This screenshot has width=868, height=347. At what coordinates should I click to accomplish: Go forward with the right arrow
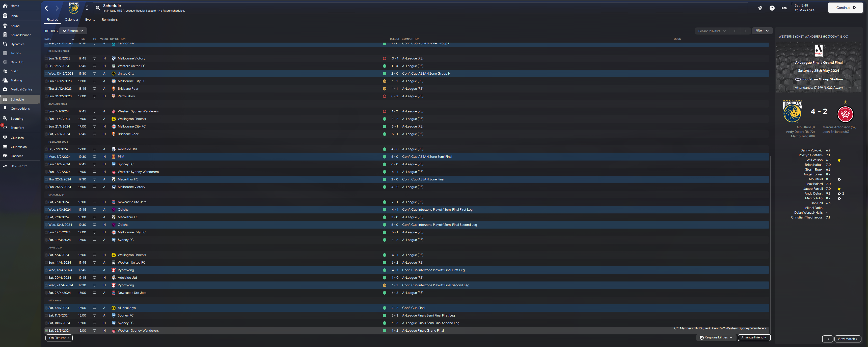pyautogui.click(x=57, y=8)
